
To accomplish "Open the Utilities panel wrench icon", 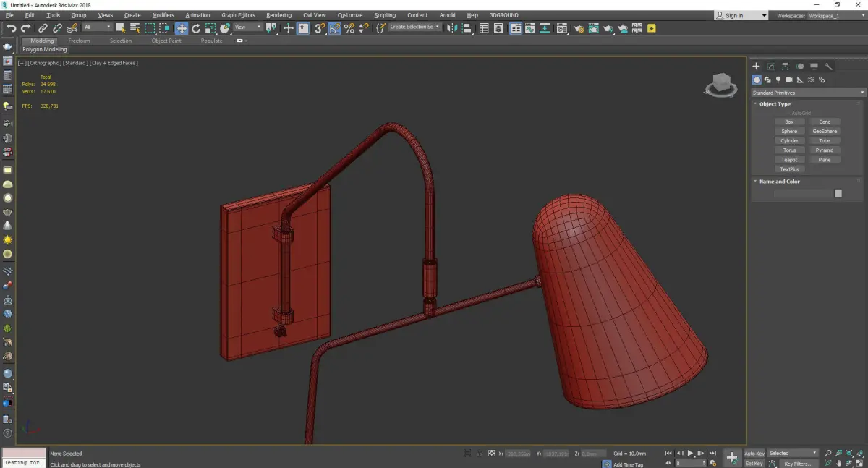I will tap(829, 66).
